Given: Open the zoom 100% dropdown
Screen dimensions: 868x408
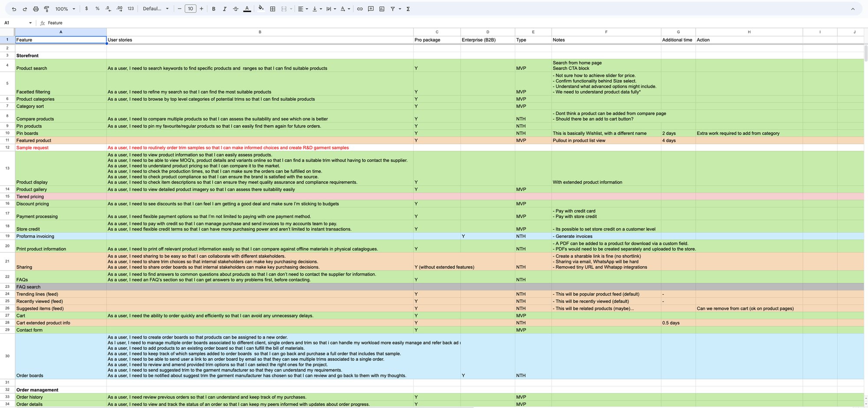Looking at the screenshot, I should [x=65, y=9].
